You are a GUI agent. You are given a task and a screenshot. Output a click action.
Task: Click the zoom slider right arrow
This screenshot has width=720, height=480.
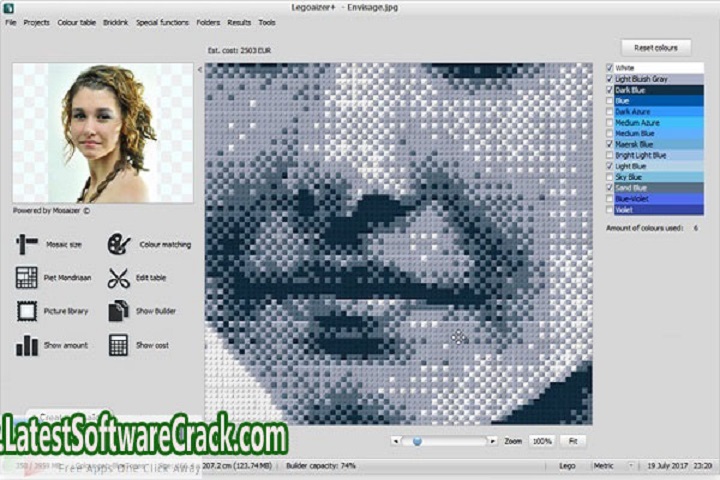(x=492, y=441)
